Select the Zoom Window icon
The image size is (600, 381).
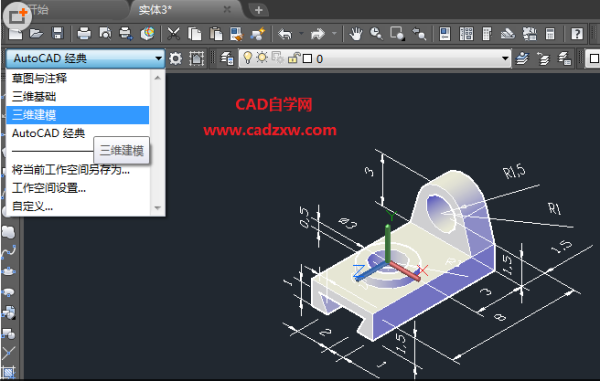click(x=397, y=34)
